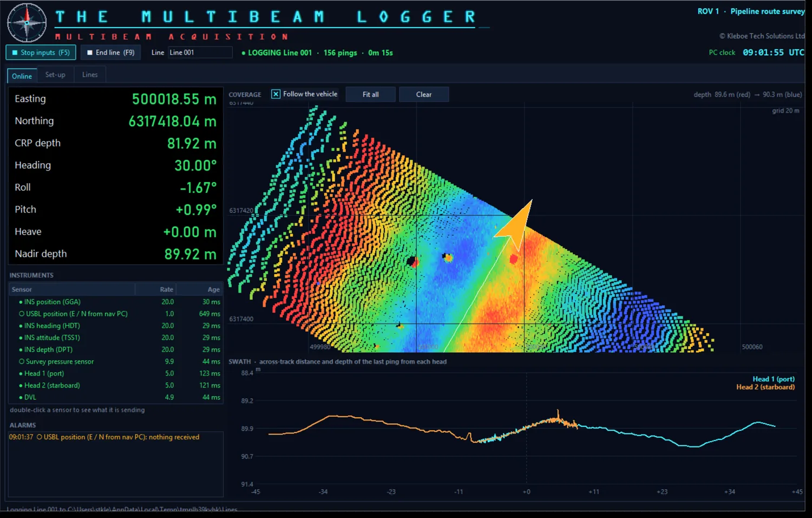Viewport: 812px width, 518px height.
Task: Click the Fit all button
Action: 371,94
